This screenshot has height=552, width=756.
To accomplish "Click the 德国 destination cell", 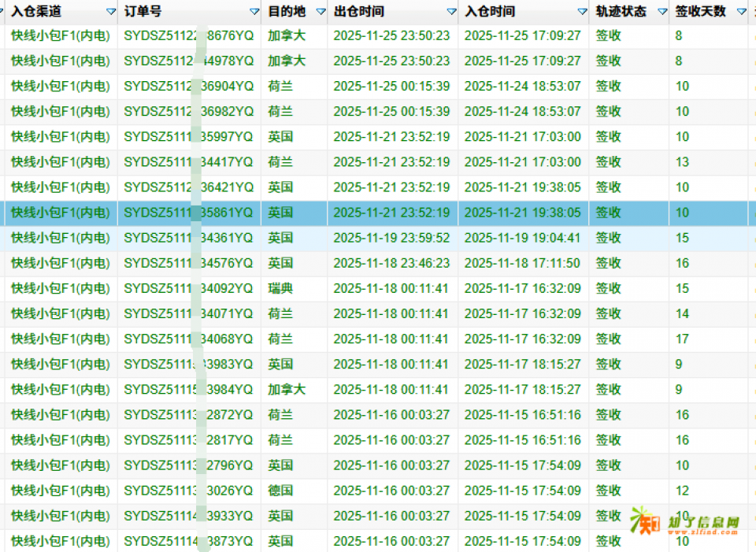I will 280,491.
